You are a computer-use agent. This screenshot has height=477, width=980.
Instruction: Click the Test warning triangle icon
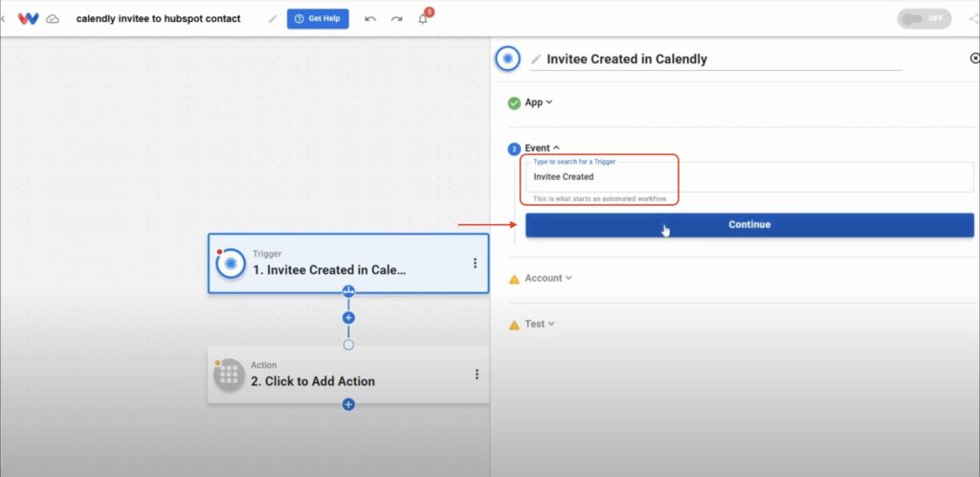(x=514, y=325)
